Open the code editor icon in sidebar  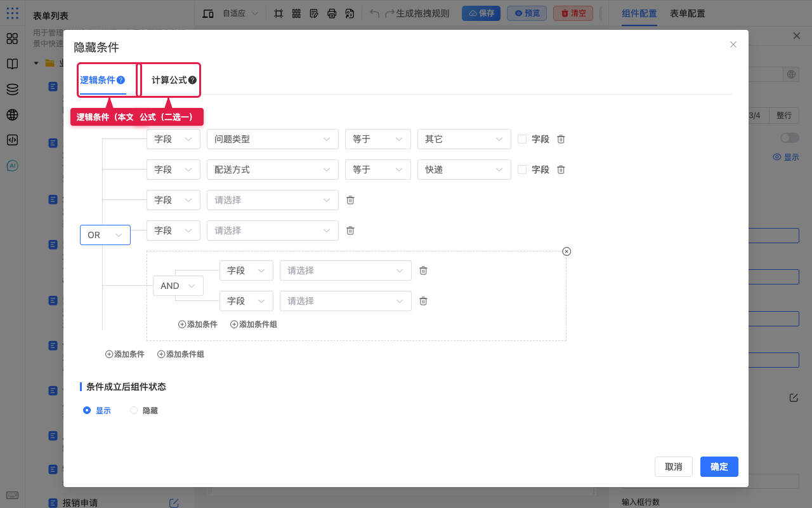(12, 140)
